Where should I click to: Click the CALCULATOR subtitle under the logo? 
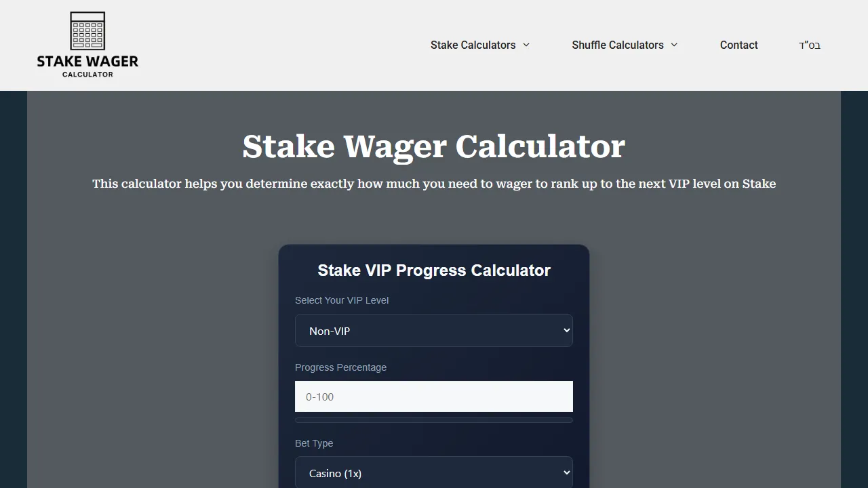(87, 75)
